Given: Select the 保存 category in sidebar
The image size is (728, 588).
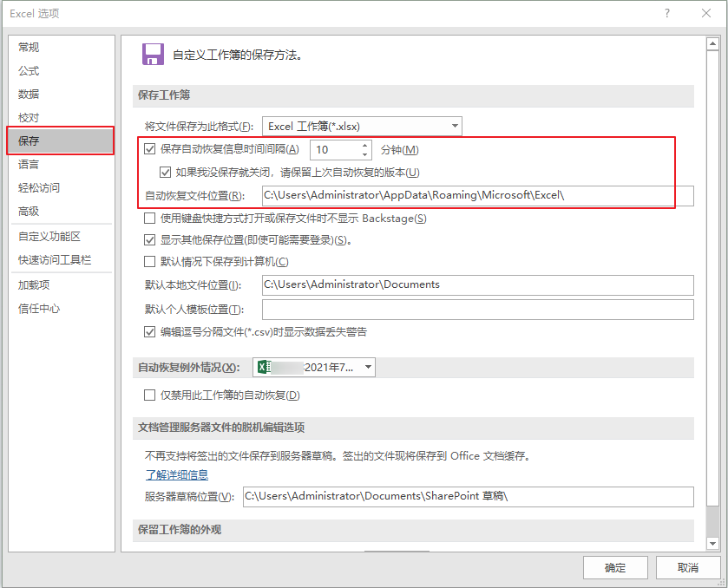Looking at the screenshot, I should coord(62,141).
